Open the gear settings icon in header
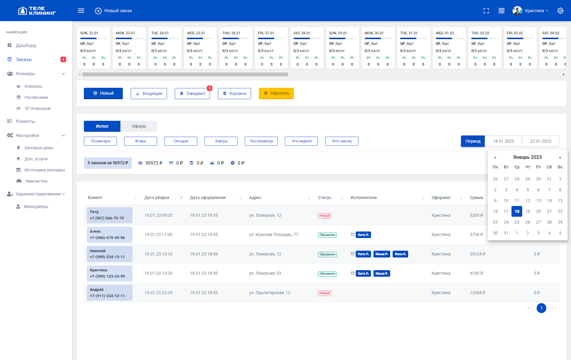571x360 pixels. (x=560, y=11)
